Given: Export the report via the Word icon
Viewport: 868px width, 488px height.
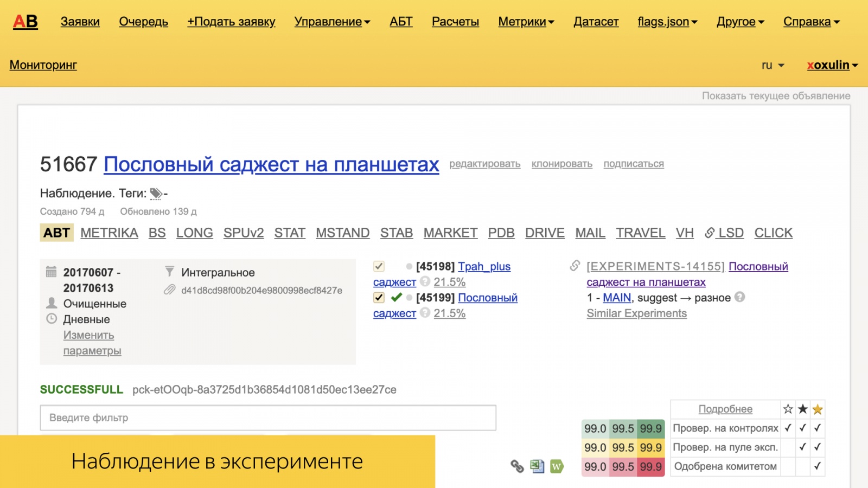Looking at the screenshot, I should pyautogui.click(x=556, y=466).
